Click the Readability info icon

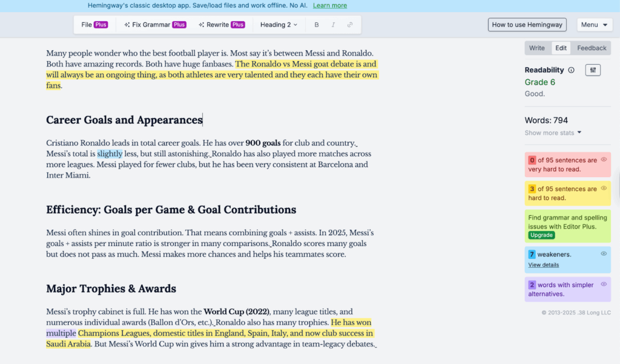[x=572, y=70]
